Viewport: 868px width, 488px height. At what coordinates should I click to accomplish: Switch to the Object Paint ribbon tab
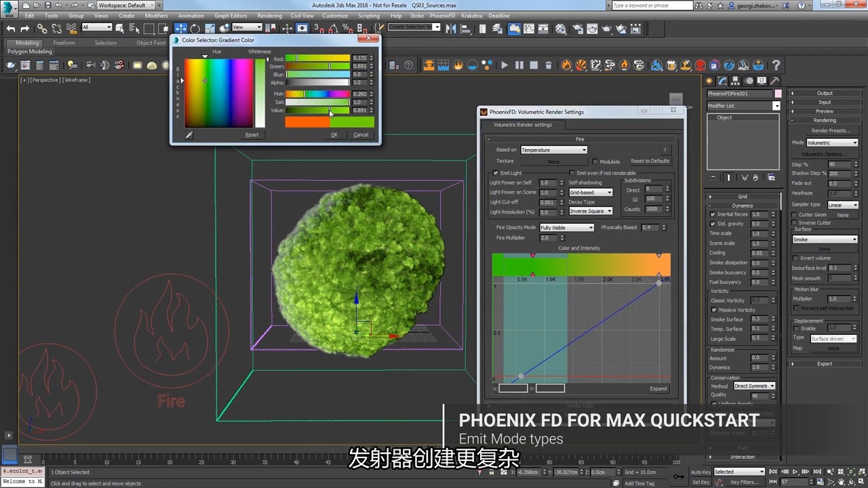(x=151, y=43)
